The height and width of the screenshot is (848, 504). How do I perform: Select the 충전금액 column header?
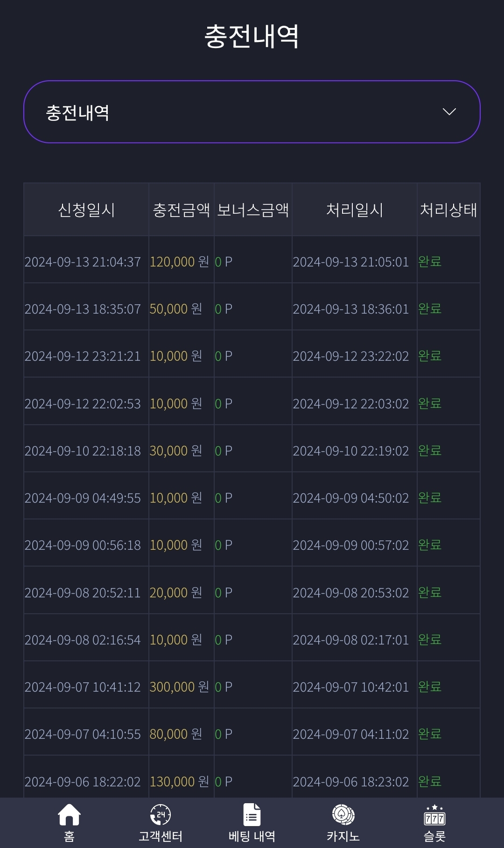(x=182, y=210)
